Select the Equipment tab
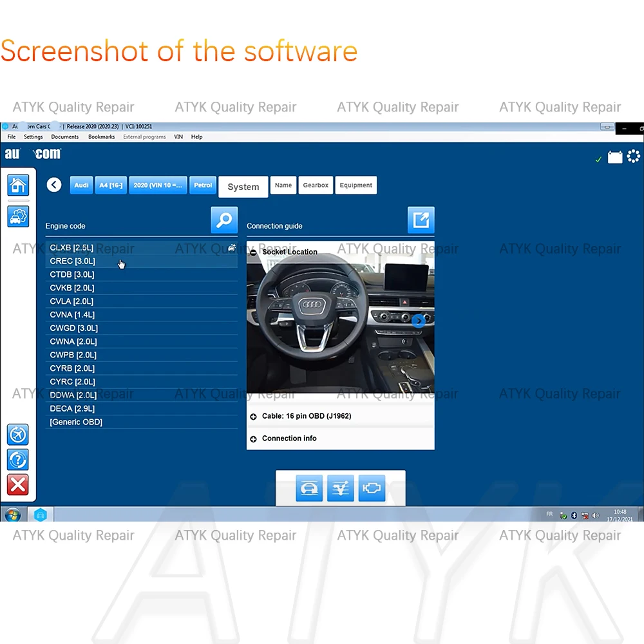This screenshot has width=644, height=644. tap(356, 185)
